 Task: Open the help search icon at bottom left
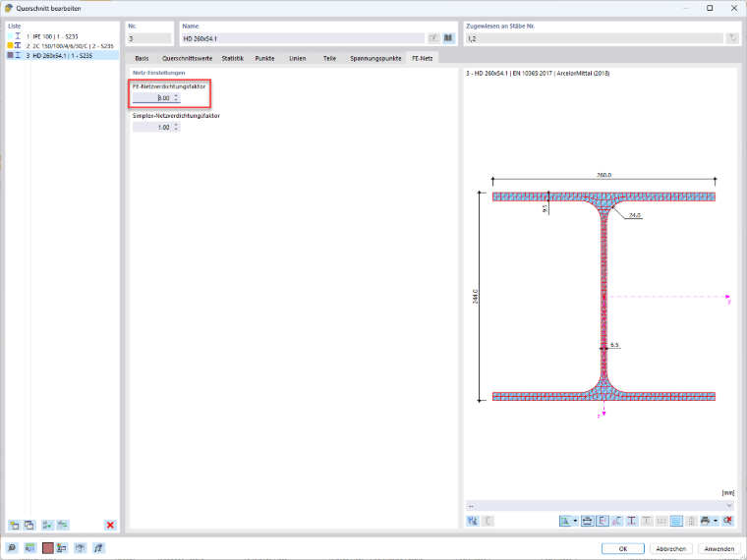[12, 547]
